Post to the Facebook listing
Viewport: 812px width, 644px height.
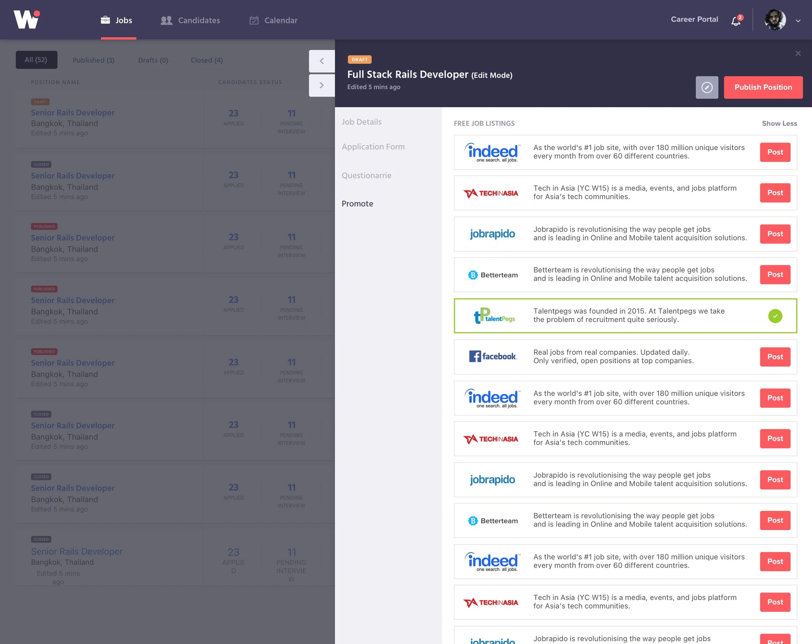(x=775, y=357)
